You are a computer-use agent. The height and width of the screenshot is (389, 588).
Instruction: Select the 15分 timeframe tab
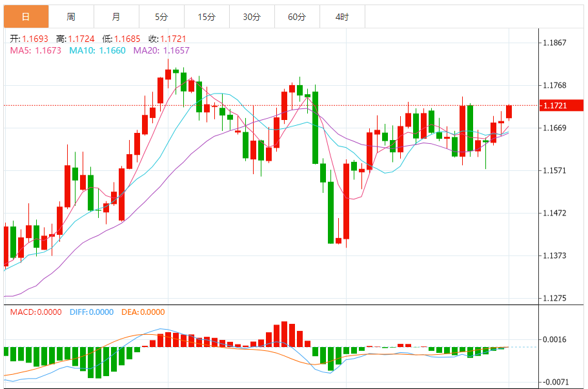tap(207, 17)
